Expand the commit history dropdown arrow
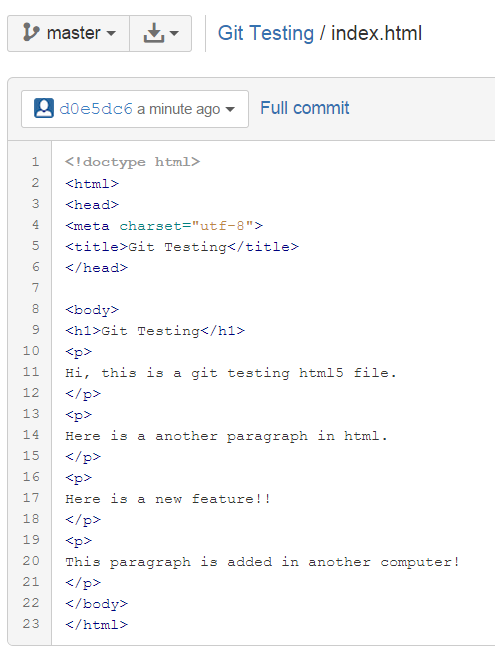495x656 pixels. coord(230,110)
